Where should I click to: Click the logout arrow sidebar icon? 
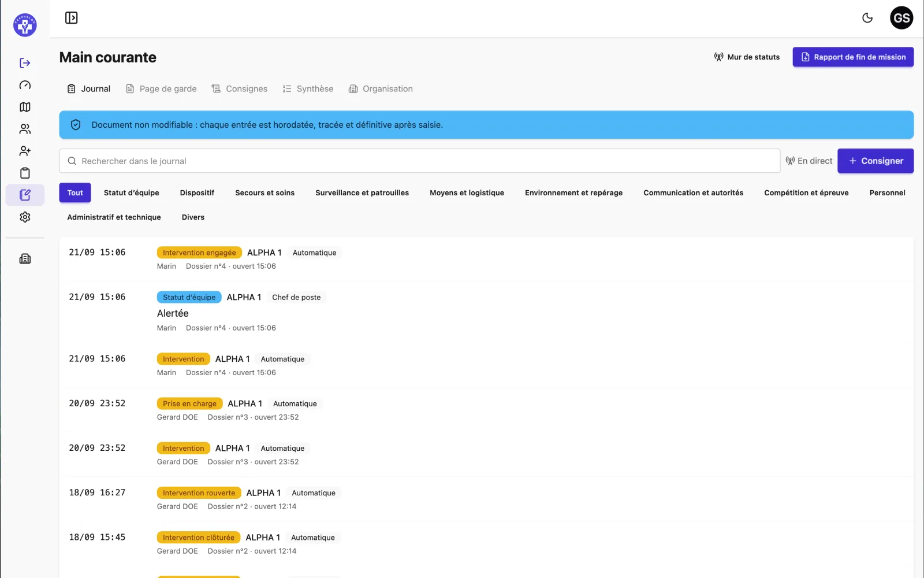click(x=25, y=63)
